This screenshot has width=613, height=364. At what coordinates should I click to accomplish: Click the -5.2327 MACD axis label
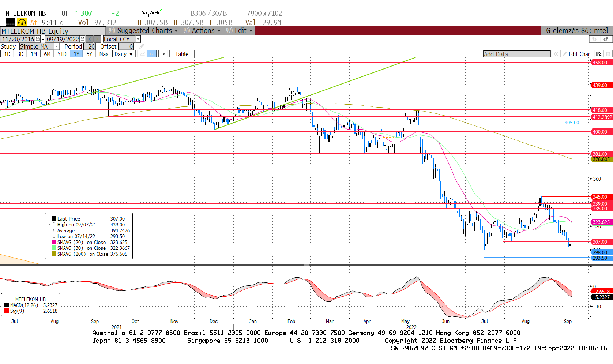(x=602, y=297)
